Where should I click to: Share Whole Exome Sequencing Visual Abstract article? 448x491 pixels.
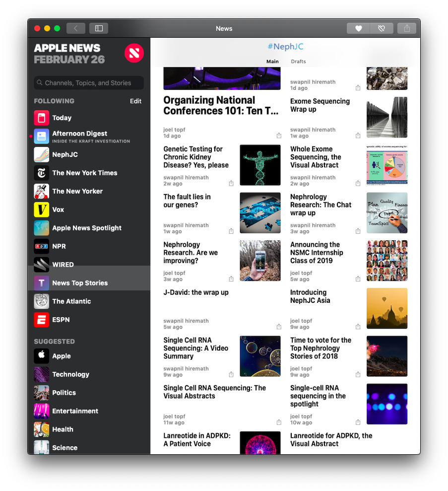point(358,183)
